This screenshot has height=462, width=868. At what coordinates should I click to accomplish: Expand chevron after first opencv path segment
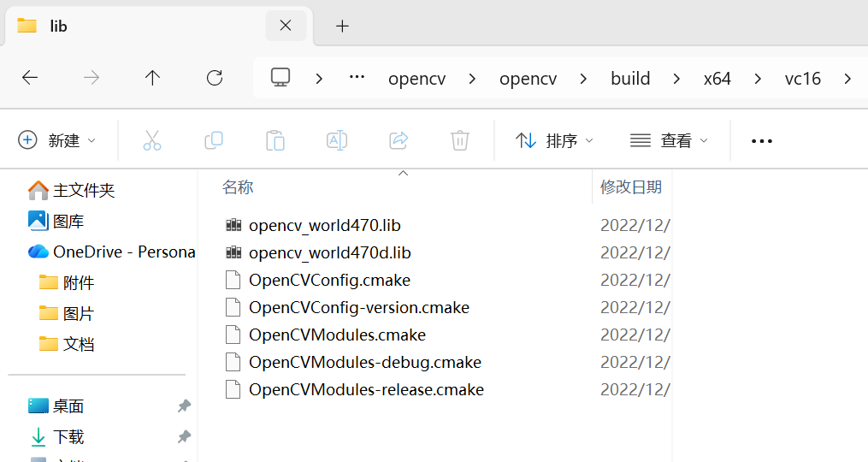[x=472, y=79]
